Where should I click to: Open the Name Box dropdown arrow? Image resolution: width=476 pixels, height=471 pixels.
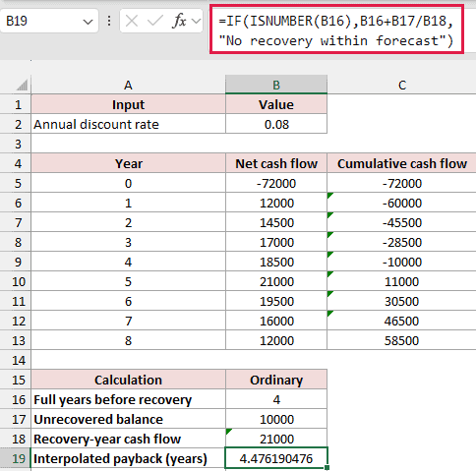(x=88, y=22)
